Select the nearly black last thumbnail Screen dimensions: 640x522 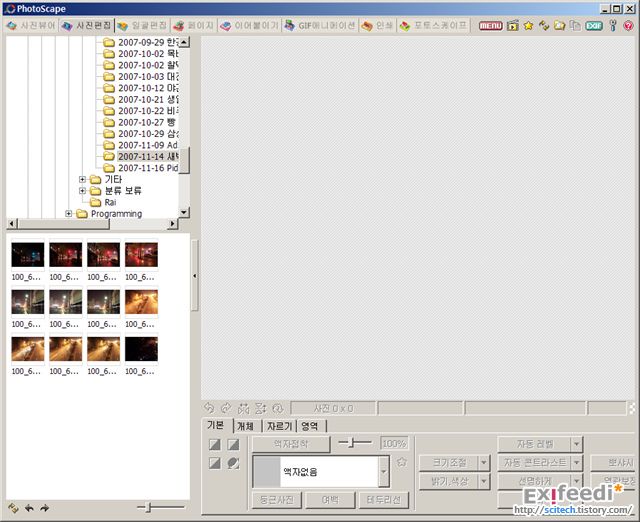point(141,349)
